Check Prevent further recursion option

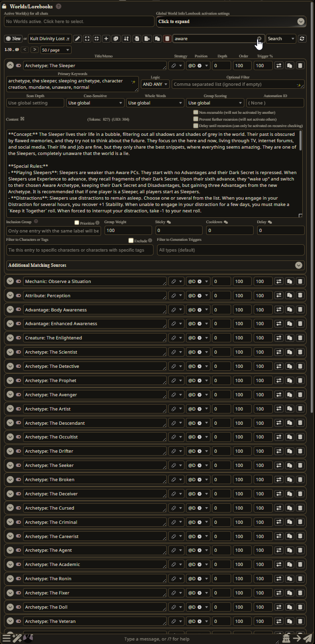click(196, 119)
